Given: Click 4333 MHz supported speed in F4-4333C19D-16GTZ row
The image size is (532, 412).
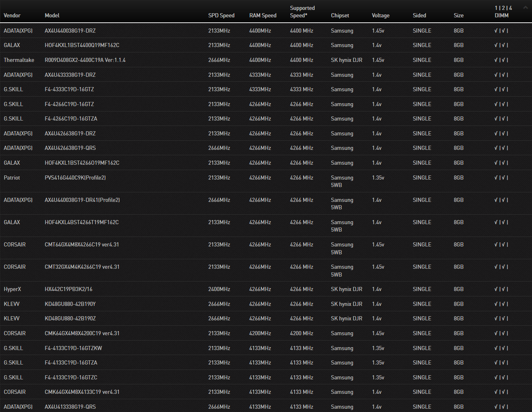Looking at the screenshot, I should 301,90.
